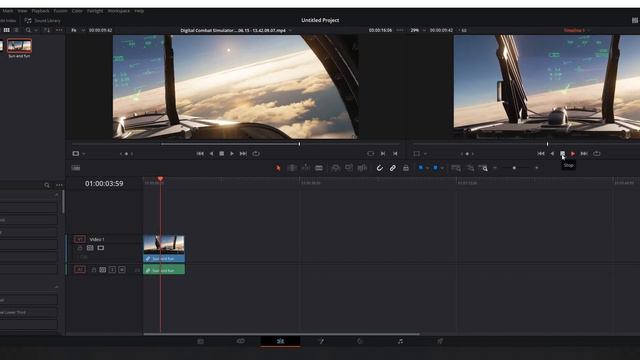Open the Sound Library panel
This screenshot has height=360, width=640.
coord(42,20)
